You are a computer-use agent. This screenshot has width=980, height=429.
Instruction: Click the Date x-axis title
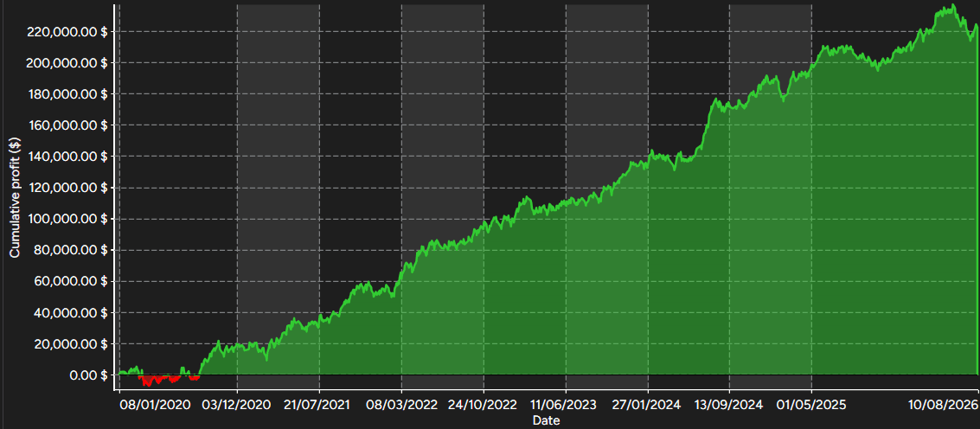point(546,421)
